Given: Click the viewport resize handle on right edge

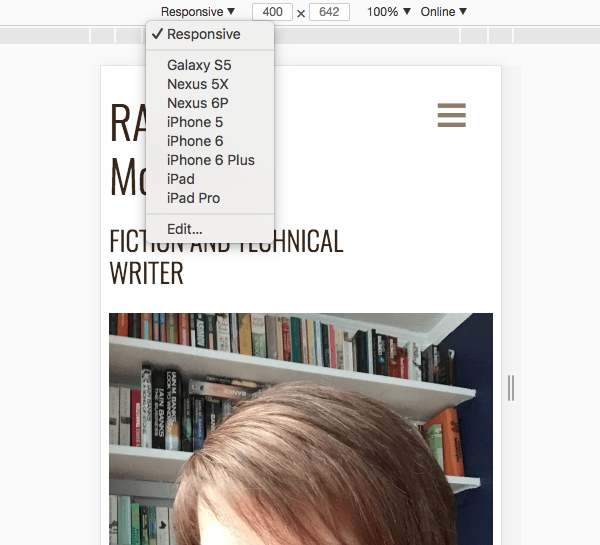Looking at the screenshot, I should pos(511,388).
